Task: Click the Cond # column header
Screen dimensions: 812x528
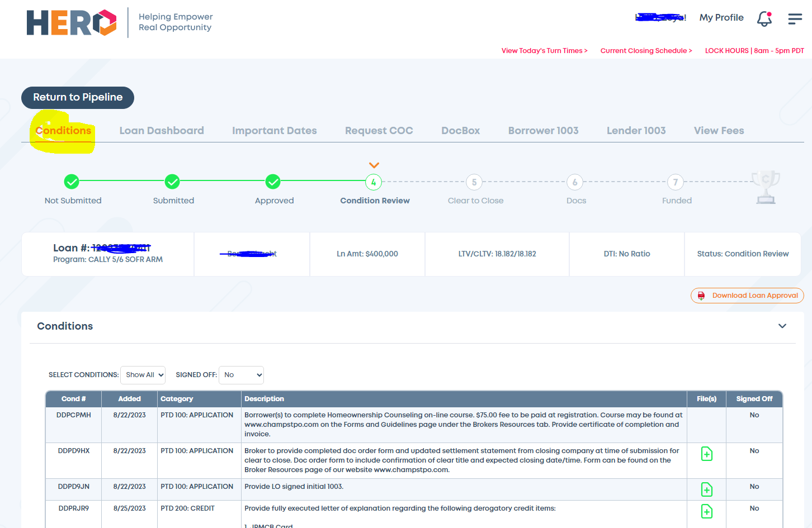Action: [x=73, y=399]
